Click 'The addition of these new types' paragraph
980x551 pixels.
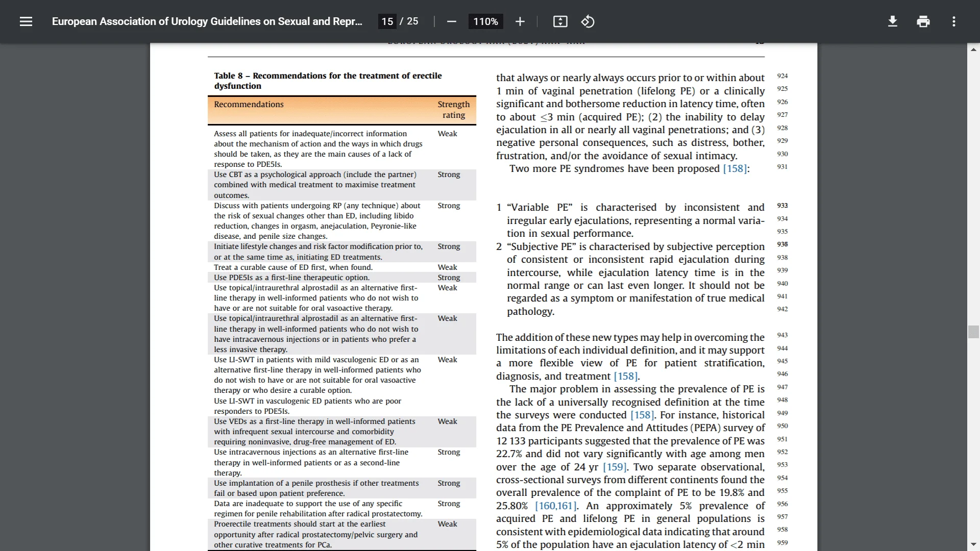pyautogui.click(x=630, y=357)
